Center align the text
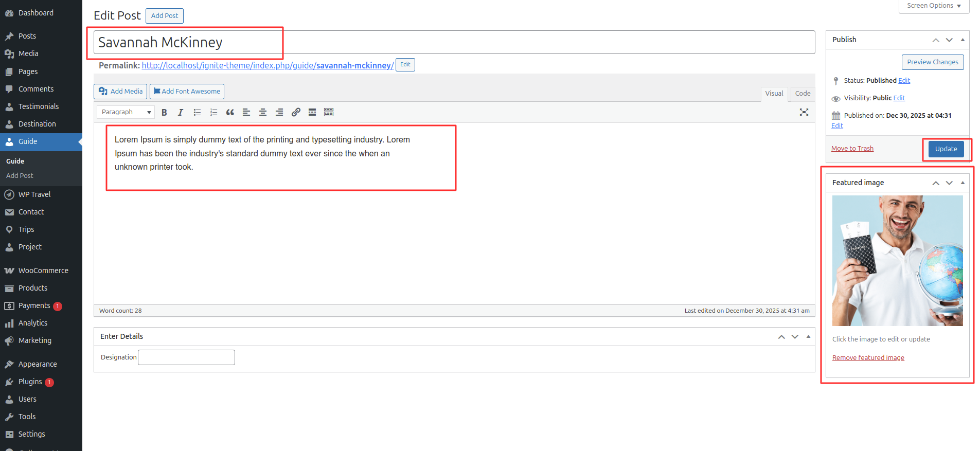980x451 pixels. click(x=263, y=112)
